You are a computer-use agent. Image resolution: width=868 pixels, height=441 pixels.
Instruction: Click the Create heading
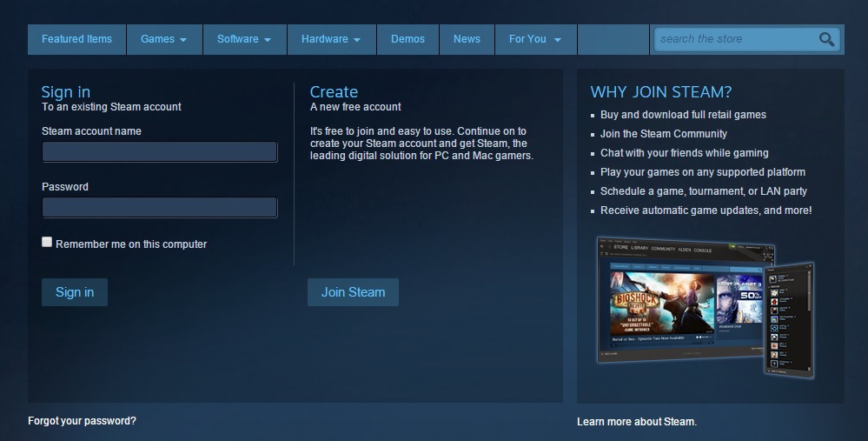[x=334, y=92]
